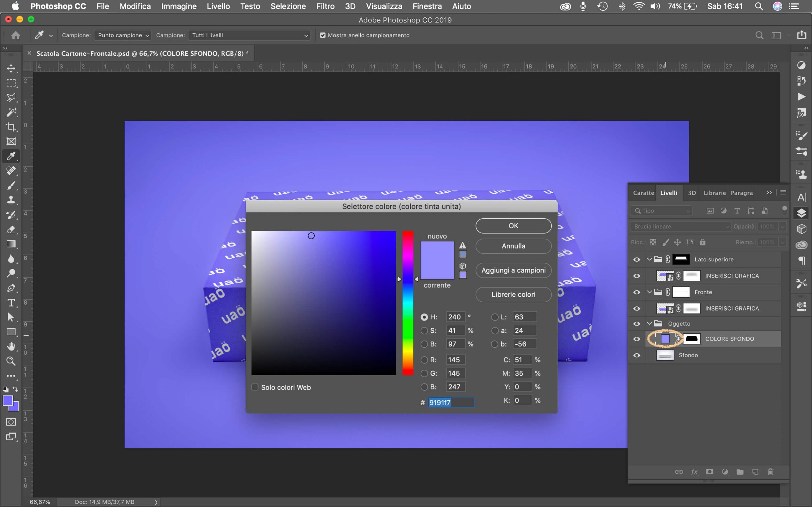Image resolution: width=812 pixels, height=507 pixels.
Task: Open the Brucia lineare blend mode dropdown
Action: pos(680,226)
